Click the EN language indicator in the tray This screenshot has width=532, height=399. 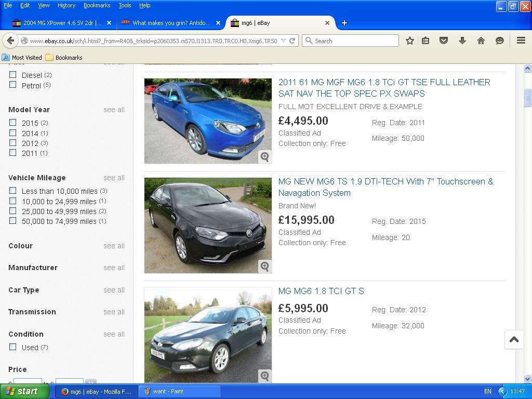pos(487,392)
